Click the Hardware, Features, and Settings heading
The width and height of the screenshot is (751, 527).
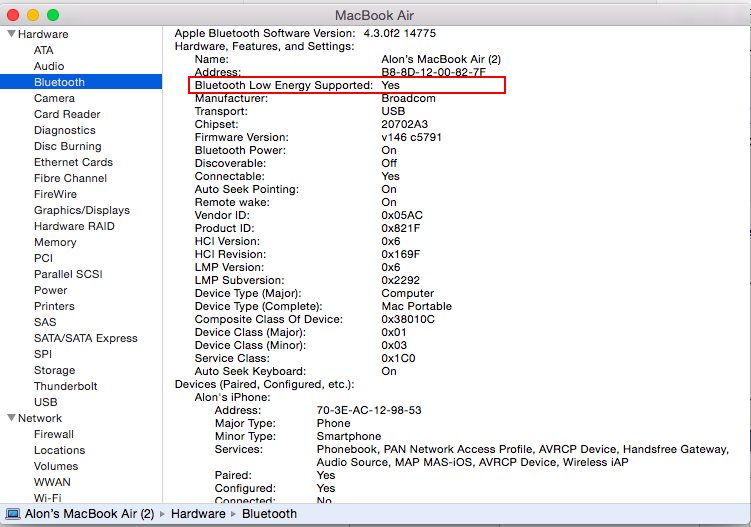click(264, 46)
